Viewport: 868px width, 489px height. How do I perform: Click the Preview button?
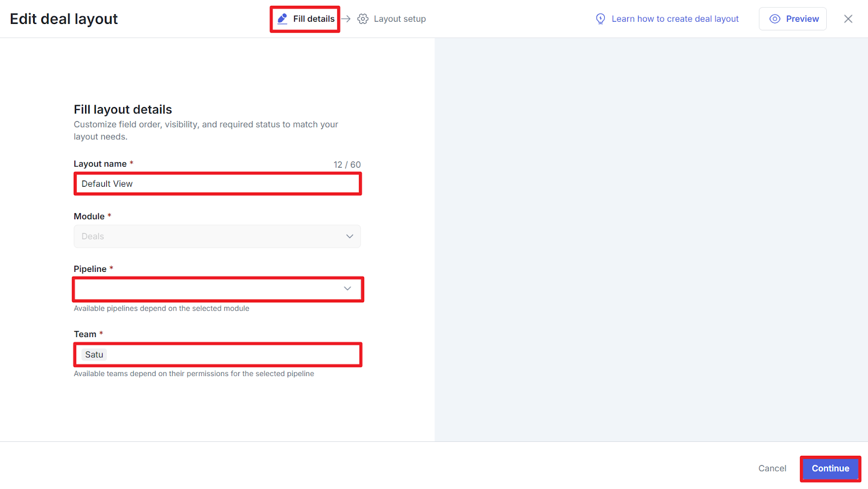pos(793,18)
